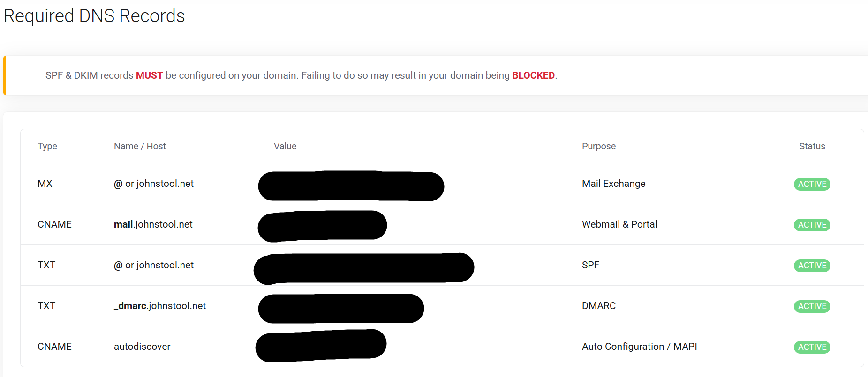The height and width of the screenshot is (377, 868).
Task: Click the redacted value in the SPF row
Action: (x=364, y=268)
